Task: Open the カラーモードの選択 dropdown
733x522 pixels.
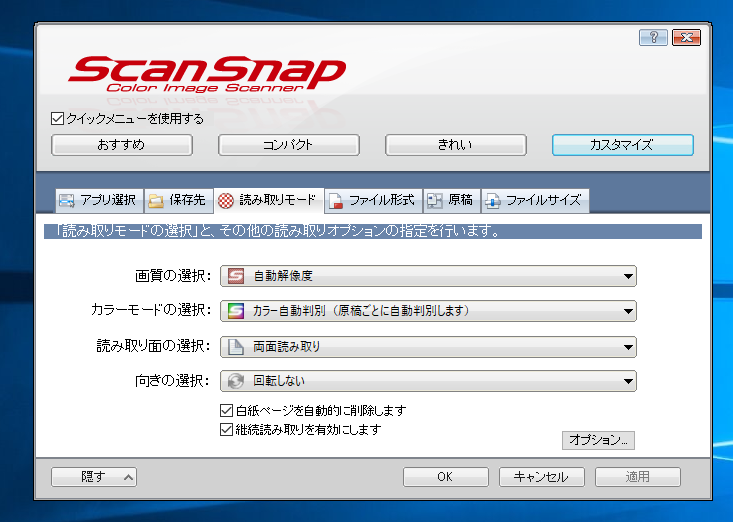Action: (428, 311)
